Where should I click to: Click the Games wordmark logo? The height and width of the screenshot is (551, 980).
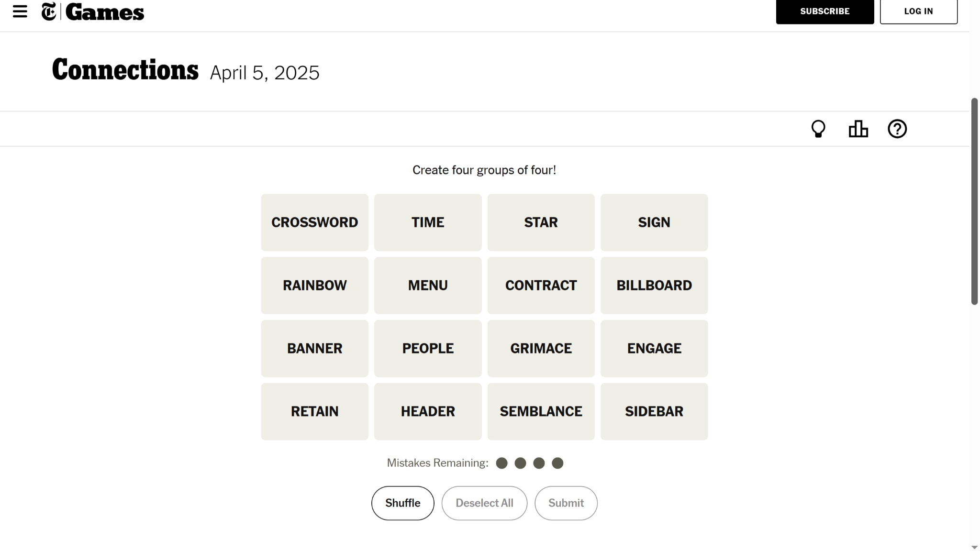coord(105,12)
